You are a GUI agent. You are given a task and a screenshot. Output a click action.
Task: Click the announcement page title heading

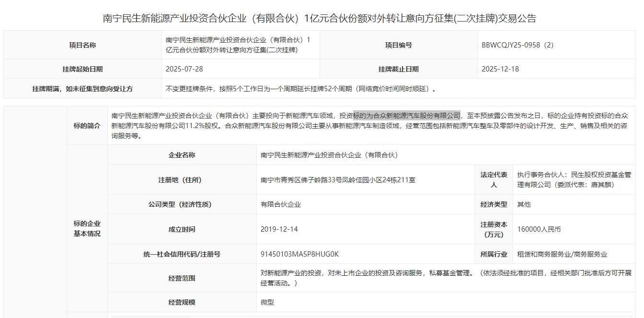pos(320,19)
